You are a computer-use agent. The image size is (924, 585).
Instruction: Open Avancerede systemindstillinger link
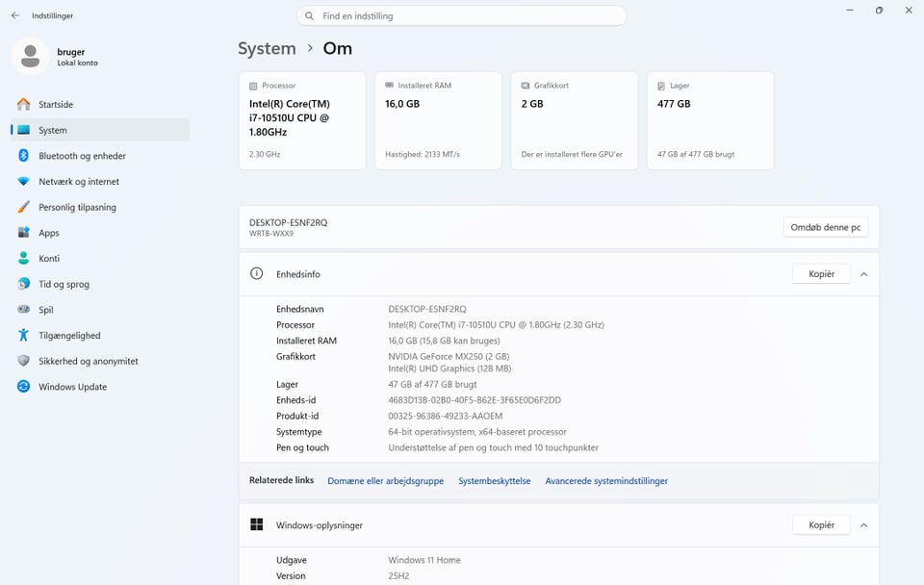606,481
